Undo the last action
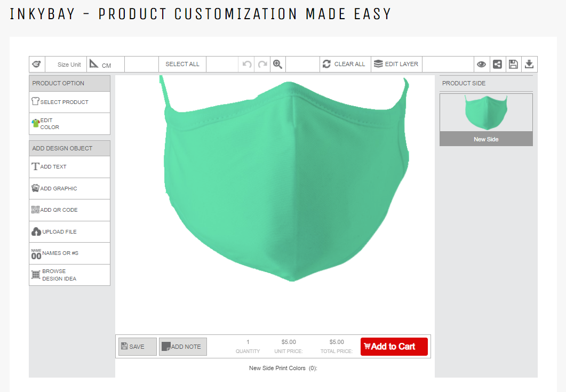Image resolution: width=566 pixels, height=392 pixels. click(x=247, y=64)
